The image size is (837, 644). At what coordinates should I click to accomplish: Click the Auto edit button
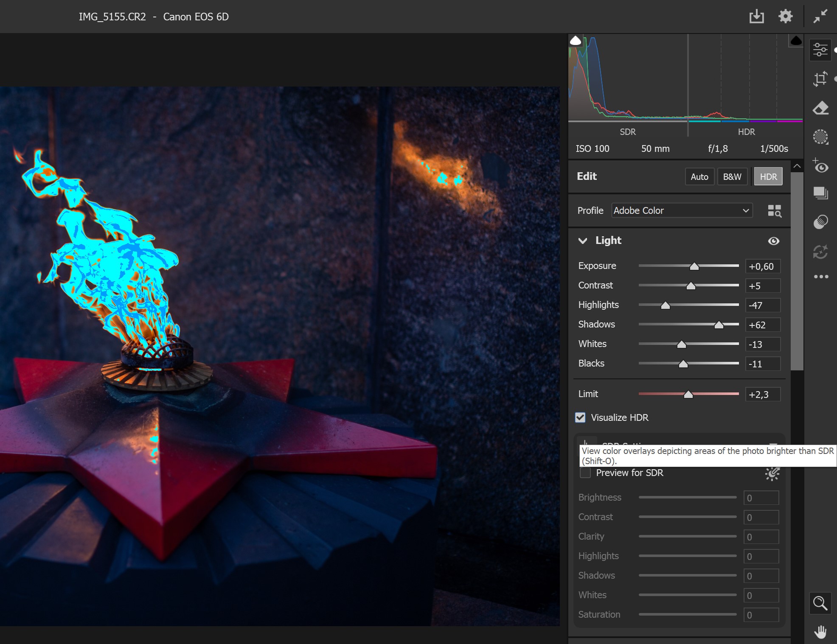click(699, 176)
